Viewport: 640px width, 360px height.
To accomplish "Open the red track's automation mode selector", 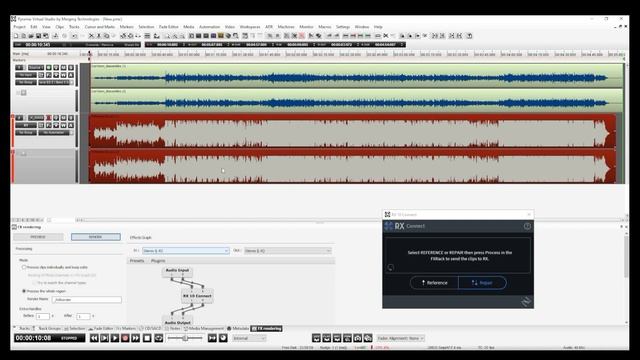I will (55, 133).
